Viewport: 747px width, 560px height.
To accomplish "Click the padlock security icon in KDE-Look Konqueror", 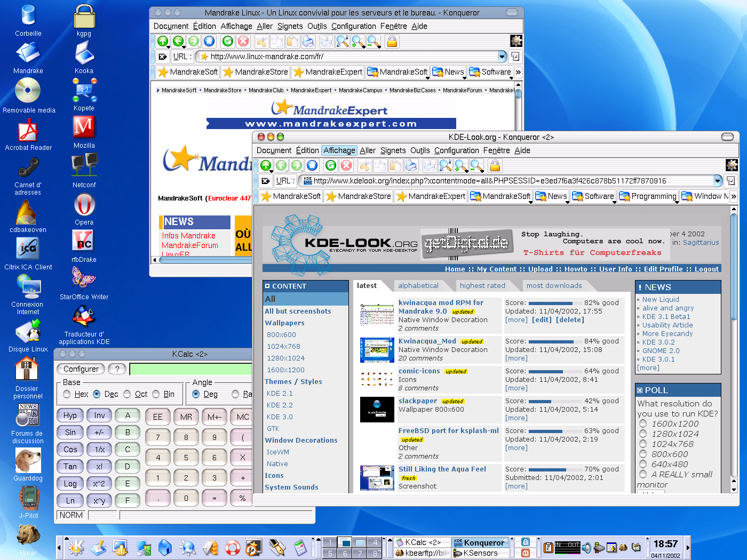I will pos(495,166).
